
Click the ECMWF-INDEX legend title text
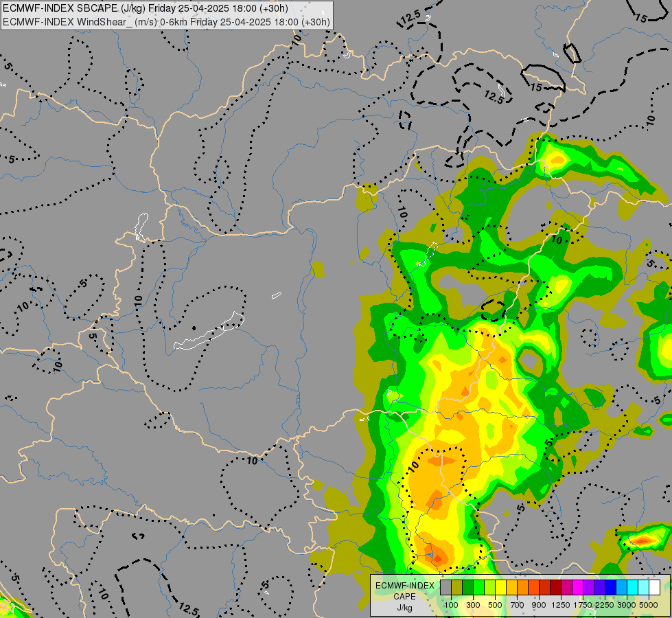point(404,586)
